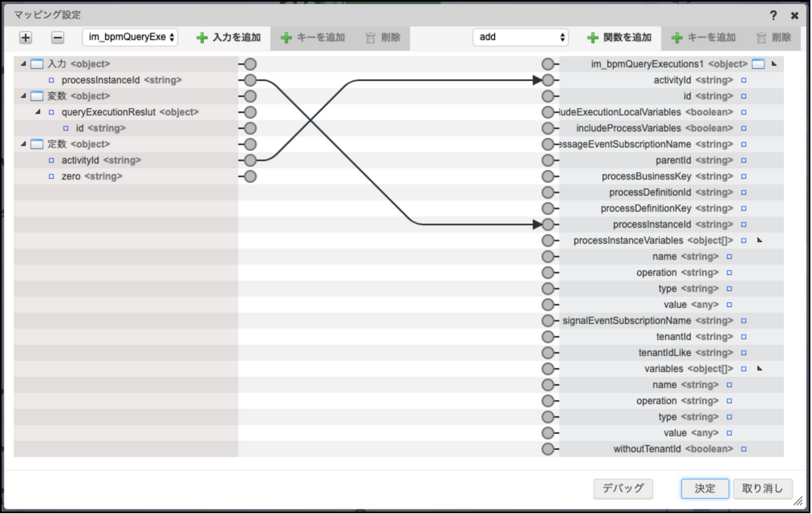Select the processBusinessKey string row
Viewport: 812px width, 514px height.
pos(671,176)
